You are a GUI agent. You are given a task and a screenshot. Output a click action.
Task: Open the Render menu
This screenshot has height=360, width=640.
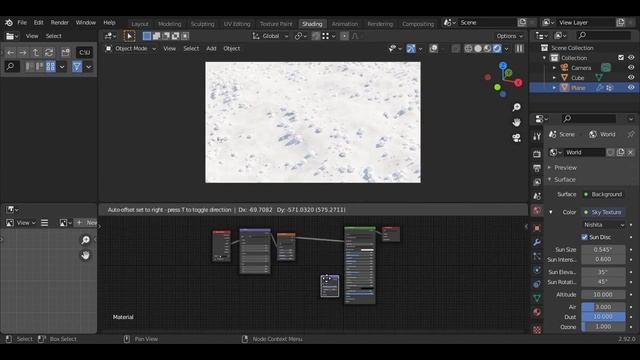(60, 23)
